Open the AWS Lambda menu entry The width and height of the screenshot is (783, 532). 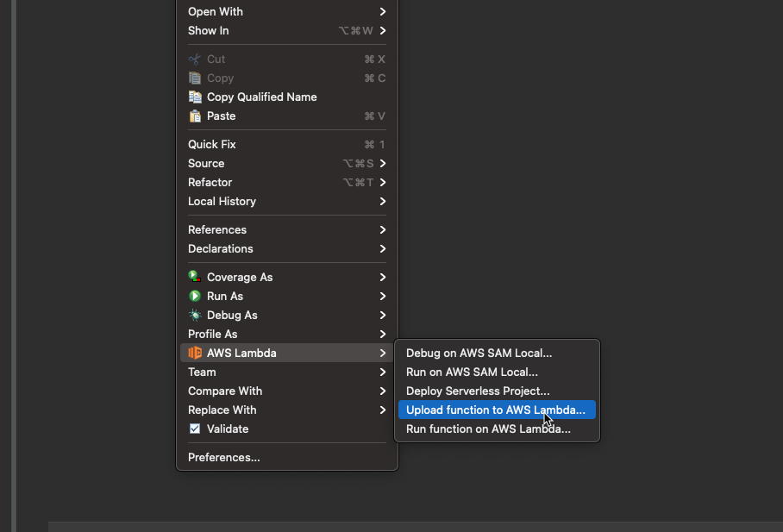click(x=287, y=354)
